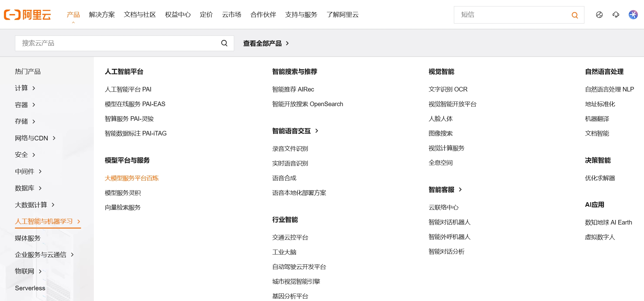
Task: Open 语音合成
Action: (x=284, y=178)
